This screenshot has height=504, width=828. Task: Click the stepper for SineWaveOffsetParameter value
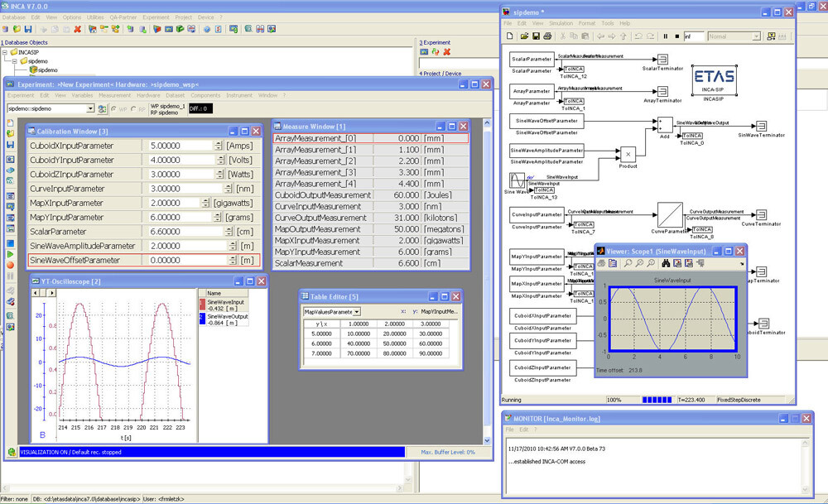click(x=233, y=260)
